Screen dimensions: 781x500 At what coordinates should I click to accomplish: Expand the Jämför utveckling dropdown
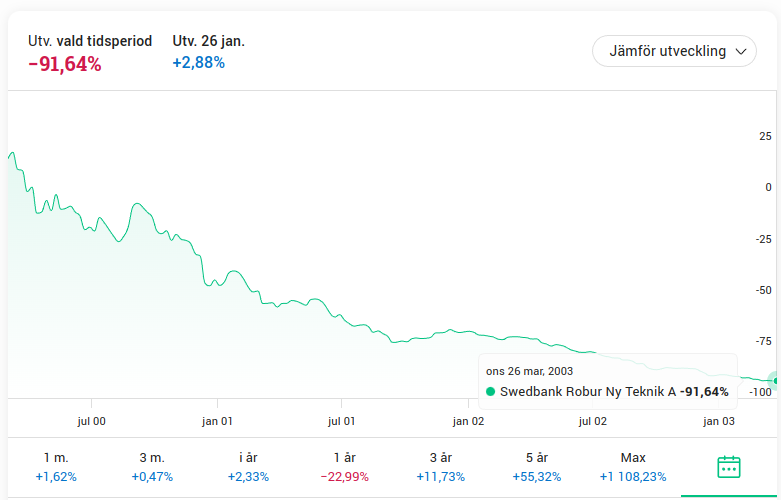[674, 51]
